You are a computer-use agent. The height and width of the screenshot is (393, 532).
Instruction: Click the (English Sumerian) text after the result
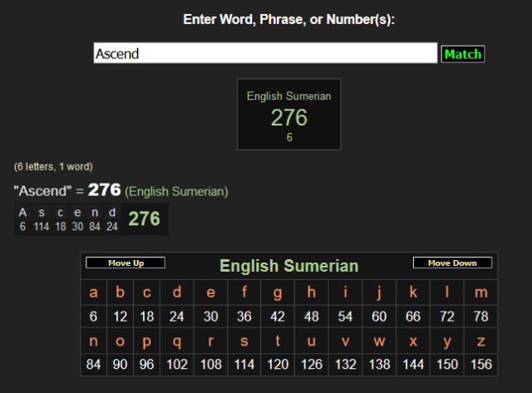coord(176,192)
